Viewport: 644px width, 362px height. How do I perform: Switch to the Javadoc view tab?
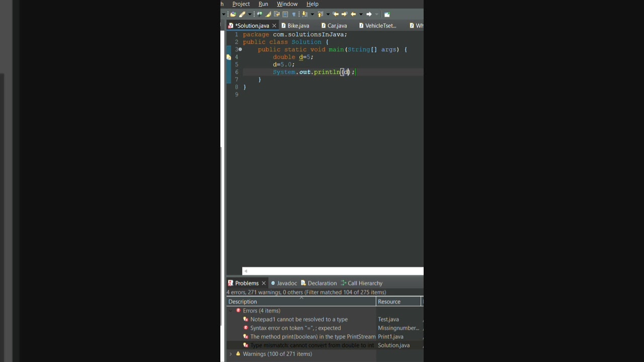coord(284,283)
